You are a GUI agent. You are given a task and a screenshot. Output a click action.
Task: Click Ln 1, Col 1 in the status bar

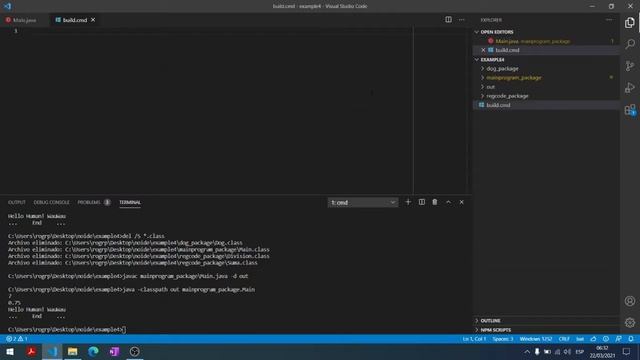click(474, 339)
